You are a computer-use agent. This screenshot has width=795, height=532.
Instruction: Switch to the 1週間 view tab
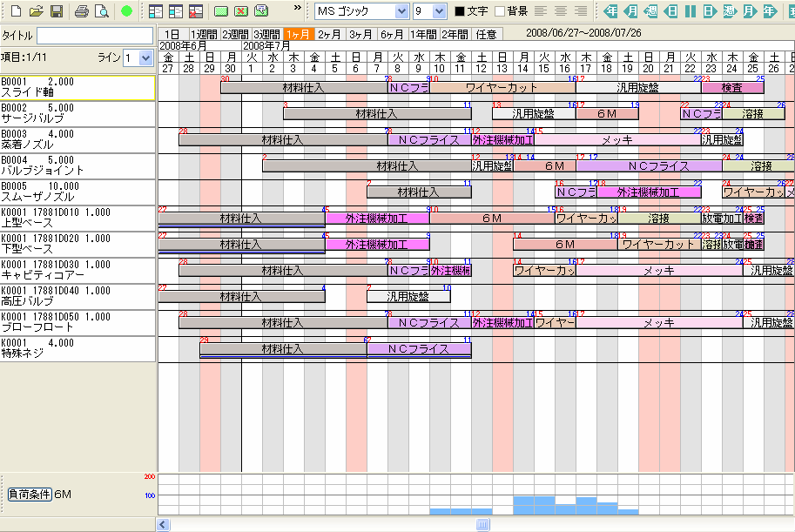pos(205,34)
